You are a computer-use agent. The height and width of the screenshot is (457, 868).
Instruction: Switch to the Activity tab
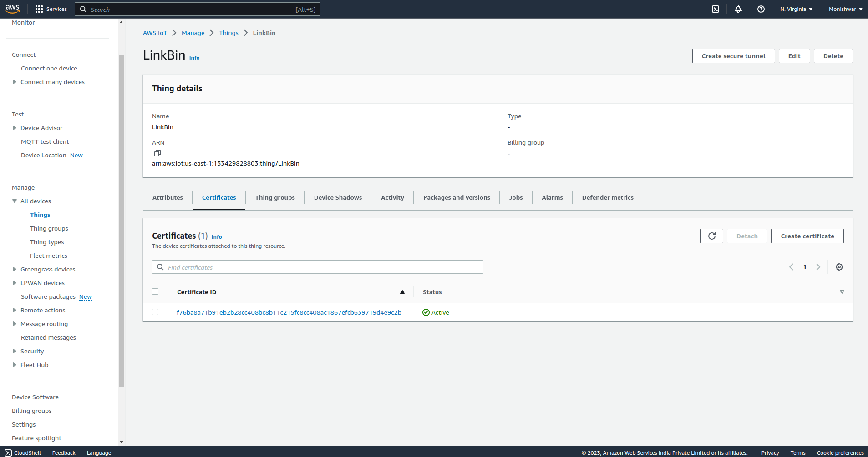pyautogui.click(x=392, y=197)
